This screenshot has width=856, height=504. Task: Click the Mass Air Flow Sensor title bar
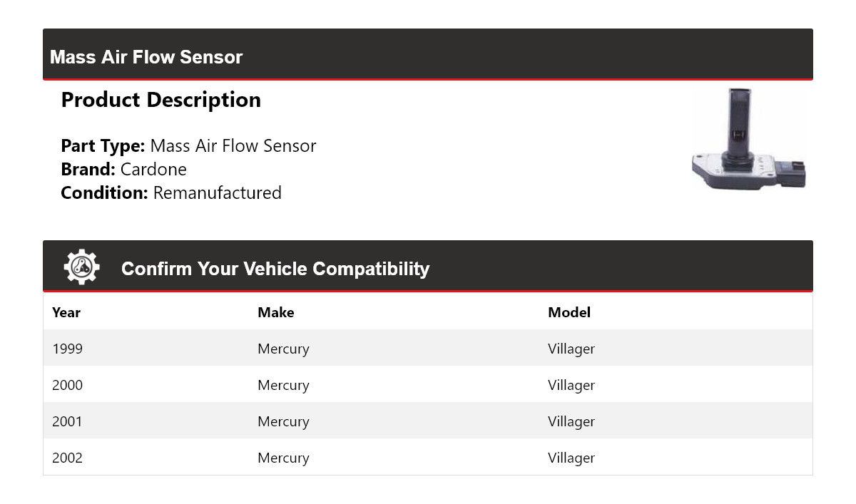click(x=146, y=57)
